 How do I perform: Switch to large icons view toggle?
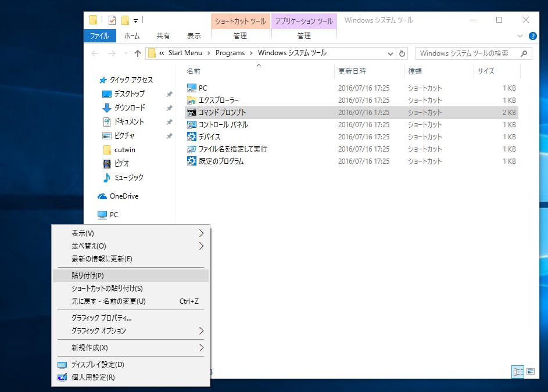click(x=530, y=372)
